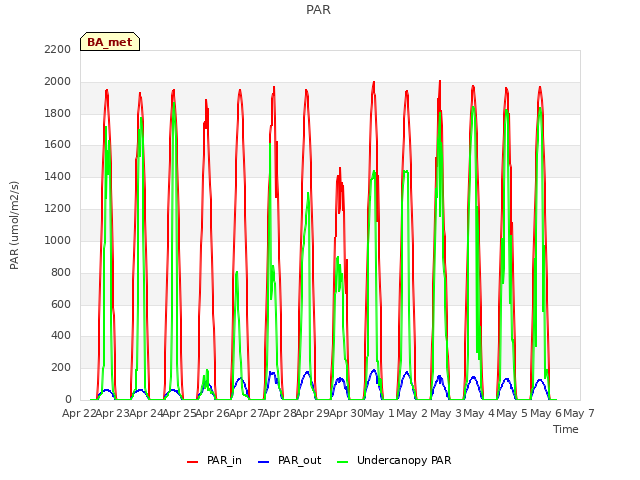This screenshot has width=640, height=480.
Task: Click the 2000 y-axis tick label
Action: (58, 82)
